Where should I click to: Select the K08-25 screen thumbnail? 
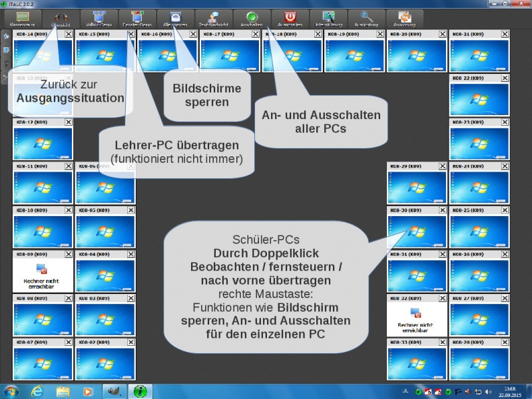479,231
